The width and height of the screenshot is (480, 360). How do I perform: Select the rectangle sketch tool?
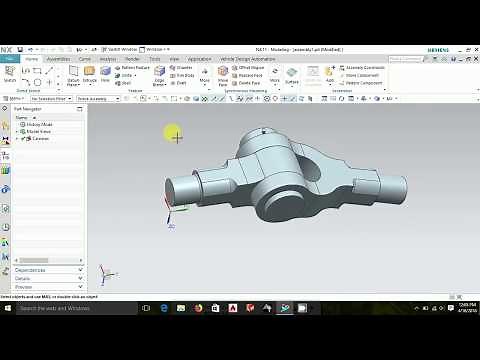pyautogui.click(x=37, y=71)
